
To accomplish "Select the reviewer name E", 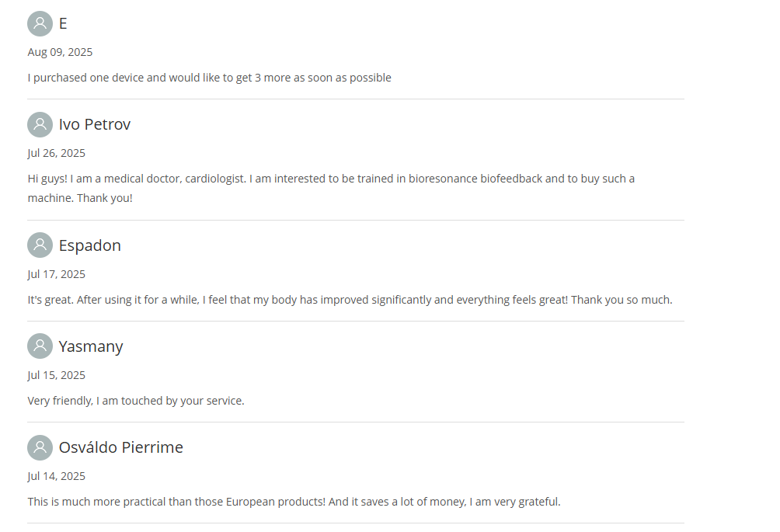I will tap(63, 23).
